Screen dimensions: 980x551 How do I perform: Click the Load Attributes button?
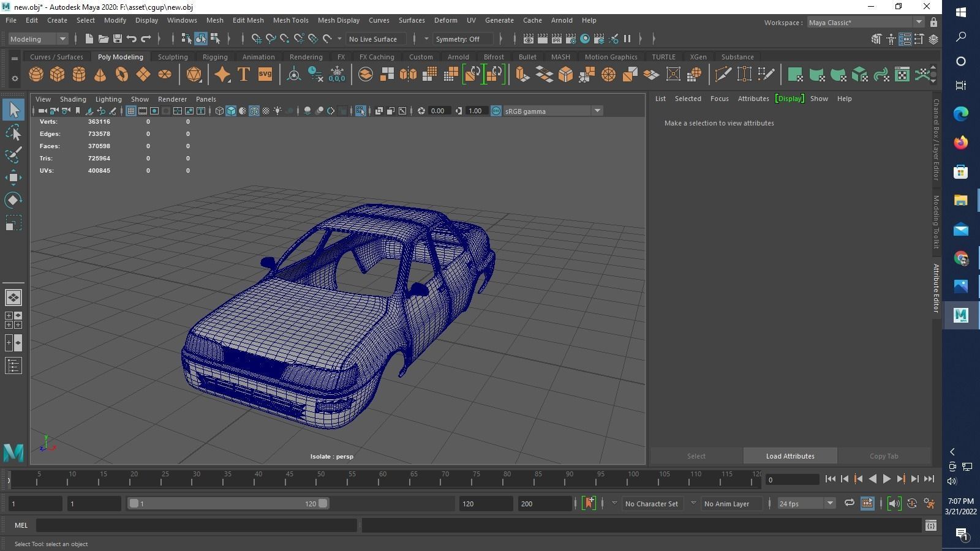pyautogui.click(x=790, y=456)
